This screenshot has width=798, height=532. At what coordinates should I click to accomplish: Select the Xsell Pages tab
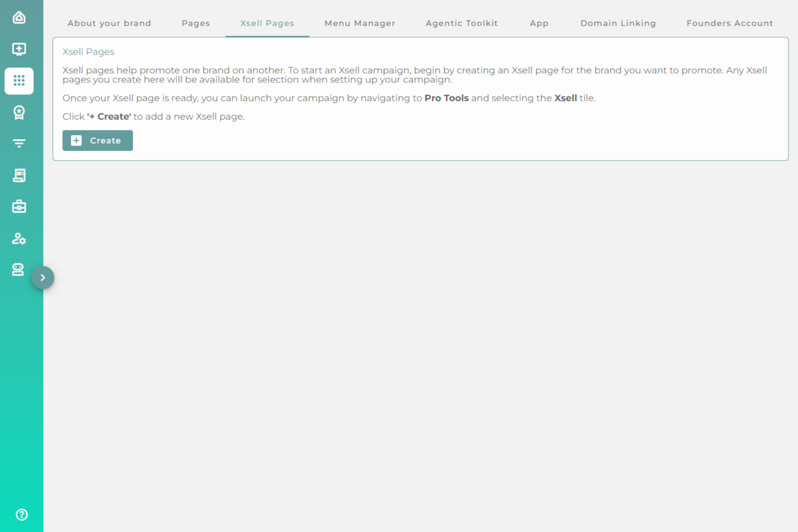click(267, 23)
